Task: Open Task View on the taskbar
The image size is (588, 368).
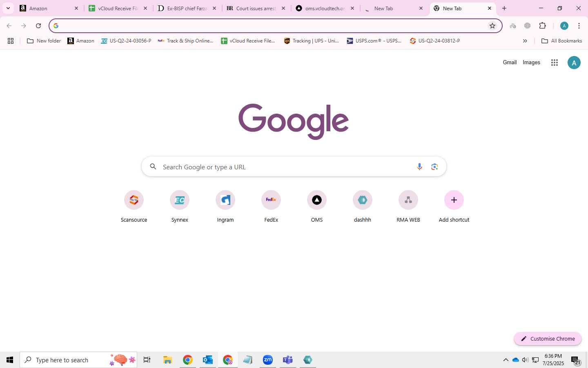Action: pyautogui.click(x=147, y=360)
